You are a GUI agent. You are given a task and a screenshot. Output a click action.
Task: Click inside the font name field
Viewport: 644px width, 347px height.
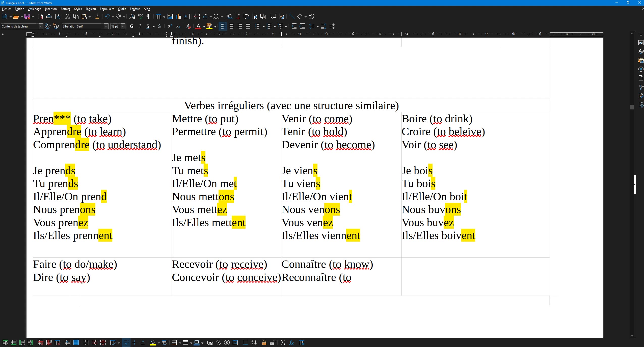click(x=83, y=26)
